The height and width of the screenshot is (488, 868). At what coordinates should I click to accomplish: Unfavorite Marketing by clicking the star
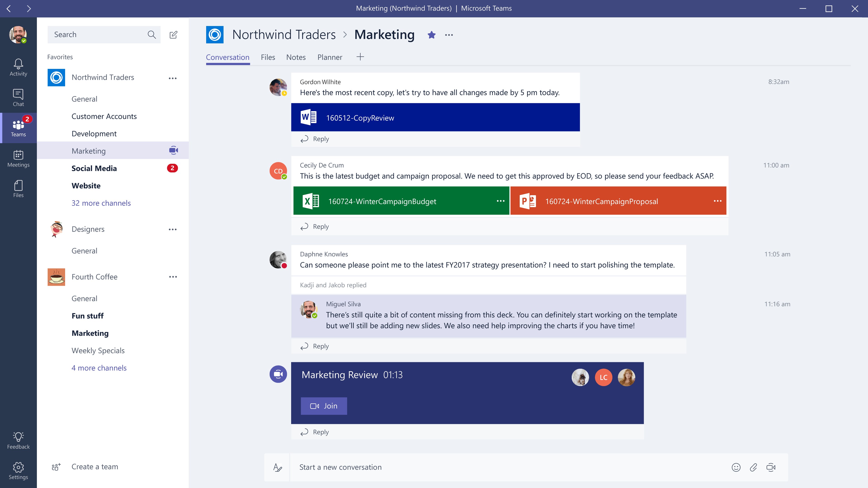(431, 34)
